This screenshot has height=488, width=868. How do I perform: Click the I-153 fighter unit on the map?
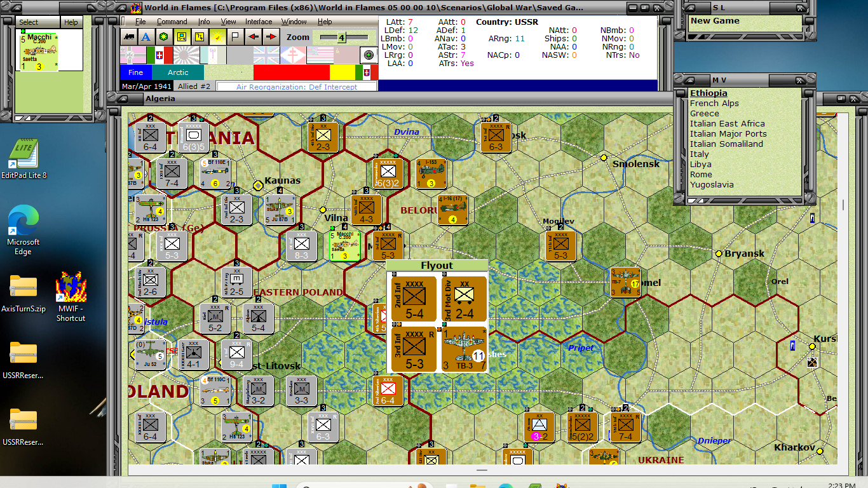tap(431, 173)
